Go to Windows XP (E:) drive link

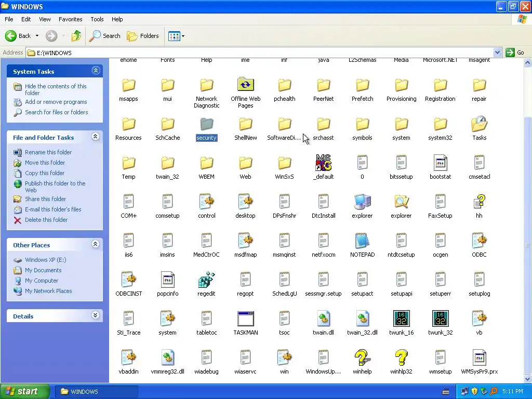coord(46,260)
